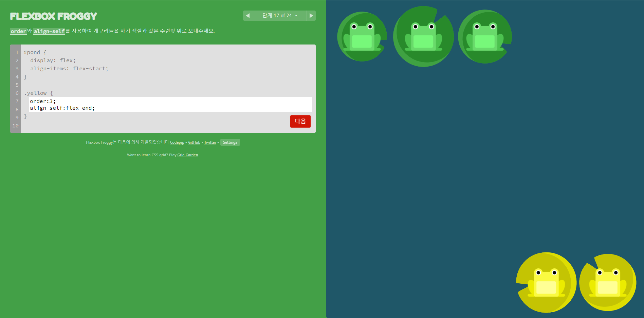The image size is (644, 318).
Task: Click the middle green frog
Action: coord(423,37)
